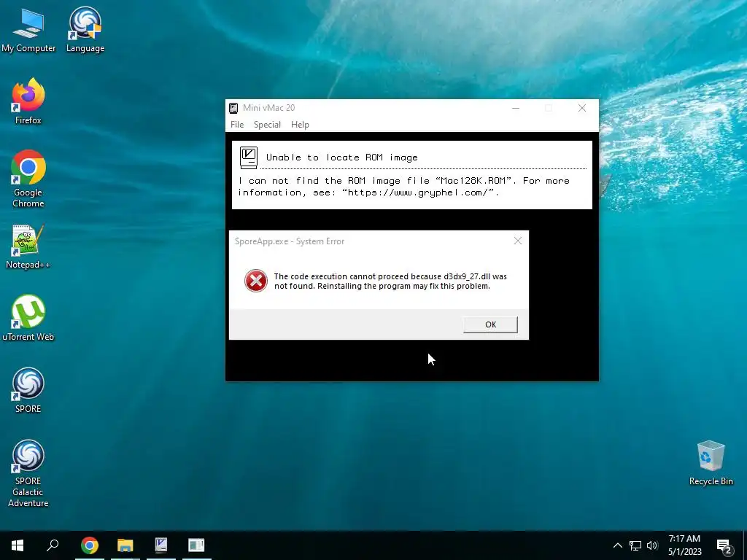Open the Recycle Bin icon
Viewport: 747px width, 560px height.
[711, 463]
